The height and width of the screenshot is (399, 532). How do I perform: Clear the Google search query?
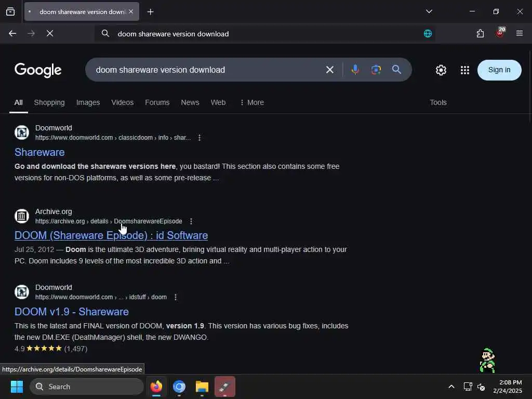coord(329,70)
